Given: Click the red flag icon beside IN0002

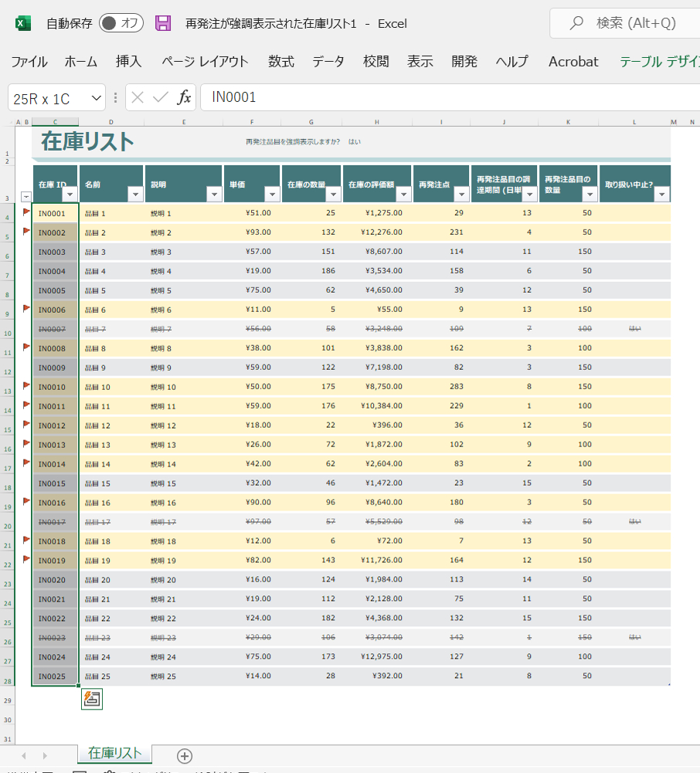Looking at the screenshot, I should pos(26,231).
